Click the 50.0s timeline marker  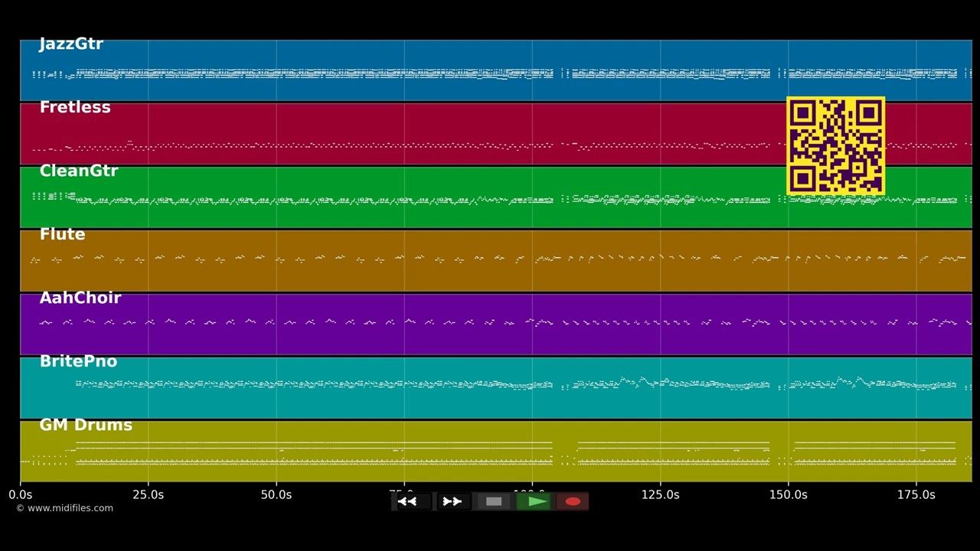[276, 495]
